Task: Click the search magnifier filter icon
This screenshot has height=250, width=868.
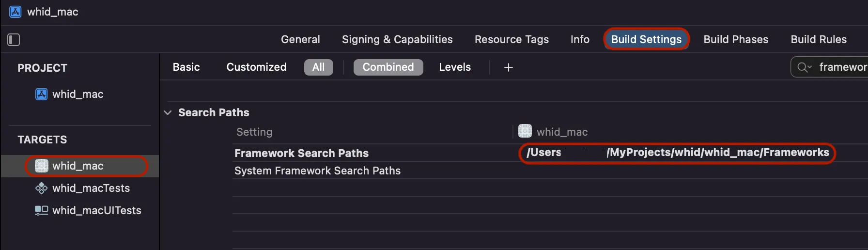Action: pos(802,67)
